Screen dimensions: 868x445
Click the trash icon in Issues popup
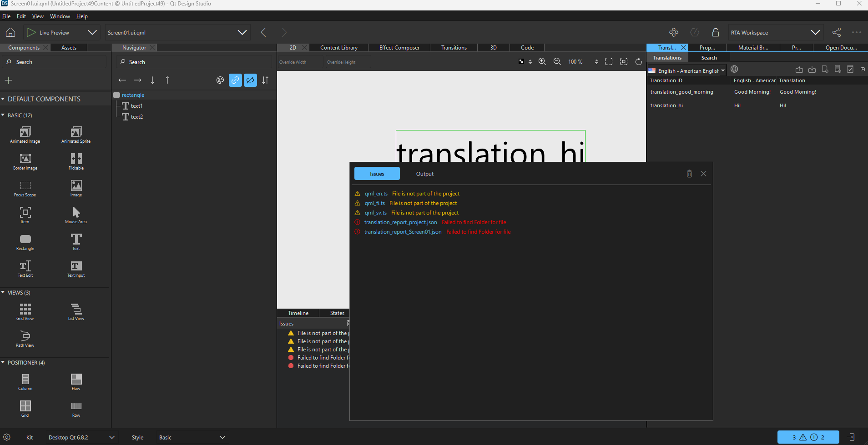[689, 174]
